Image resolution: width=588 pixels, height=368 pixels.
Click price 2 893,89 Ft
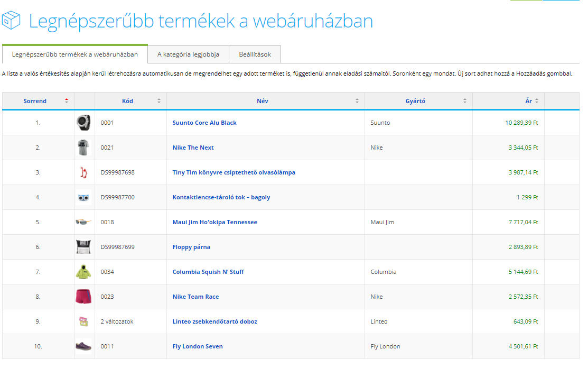tap(523, 247)
